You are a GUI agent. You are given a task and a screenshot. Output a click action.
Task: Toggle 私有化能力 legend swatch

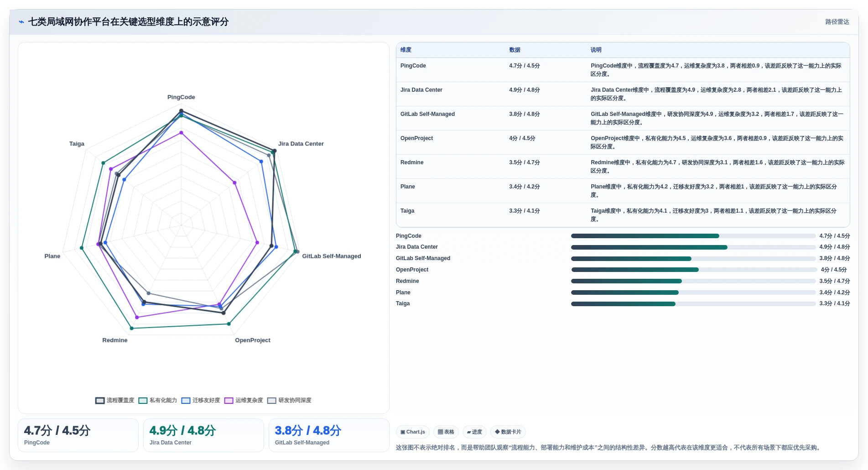(143, 400)
